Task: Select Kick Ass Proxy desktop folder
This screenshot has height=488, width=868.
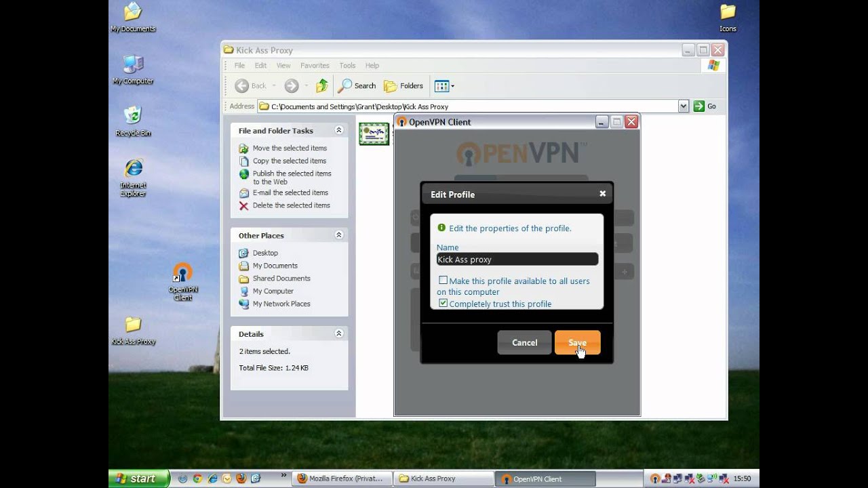Action: pos(133,331)
